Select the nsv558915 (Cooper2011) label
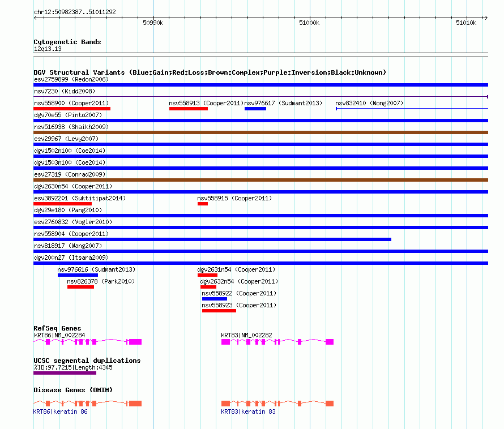This screenshot has height=429, width=504. [234, 198]
